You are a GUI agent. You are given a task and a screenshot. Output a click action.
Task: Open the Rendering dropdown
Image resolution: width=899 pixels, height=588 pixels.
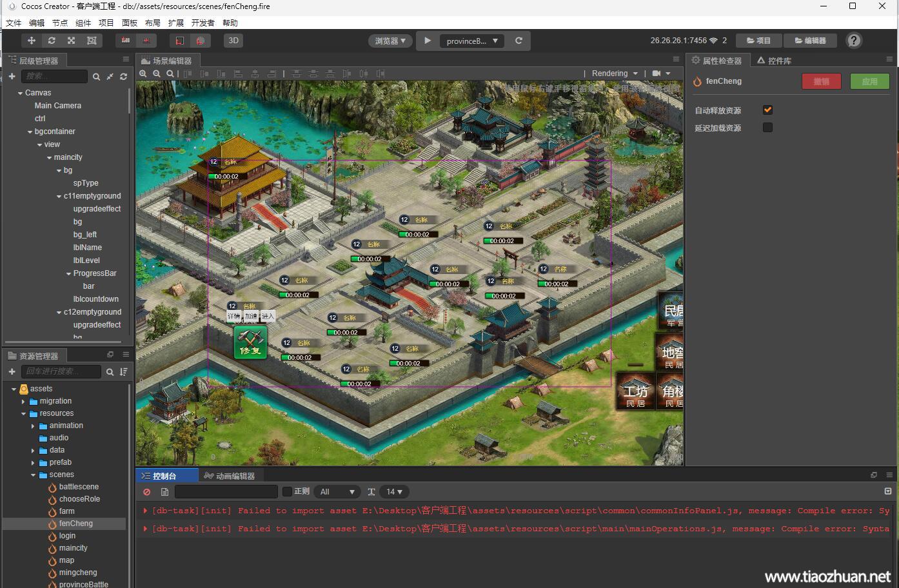pyautogui.click(x=615, y=73)
